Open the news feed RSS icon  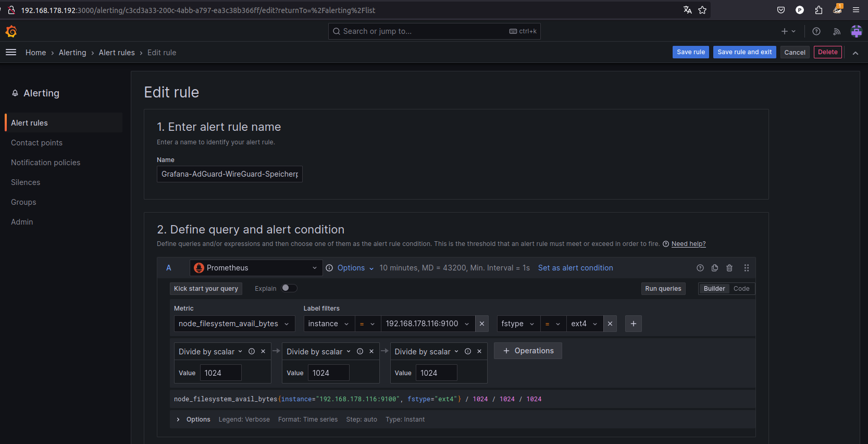[x=837, y=32]
